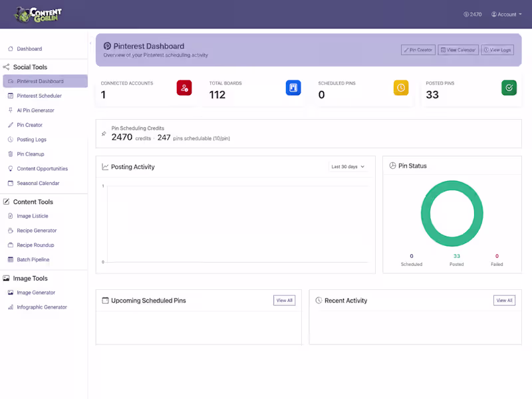This screenshot has width=532, height=399.
Task: Click the Recipe Roundup icon
Action: coord(11,245)
